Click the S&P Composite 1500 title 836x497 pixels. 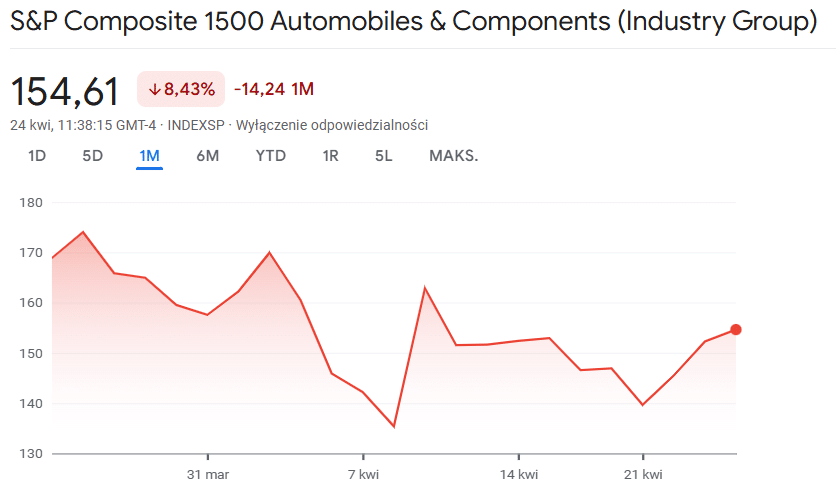414,22
